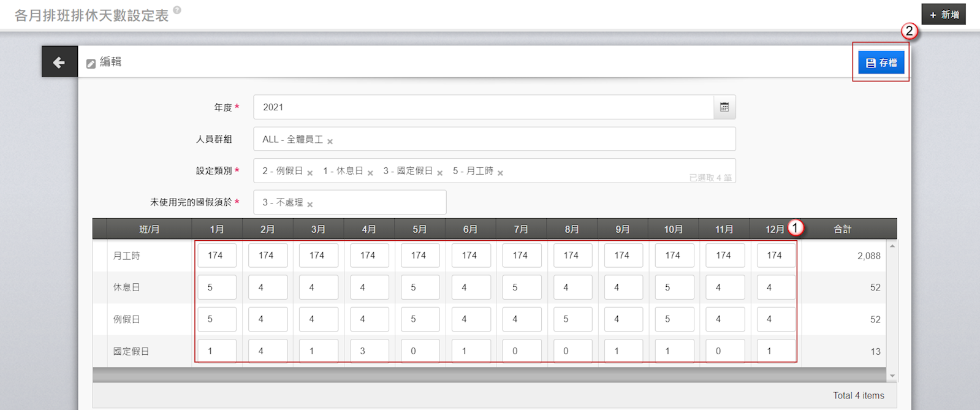The width and height of the screenshot is (980, 410).
Task: Click the help question mark icon
Action: tap(177, 10)
